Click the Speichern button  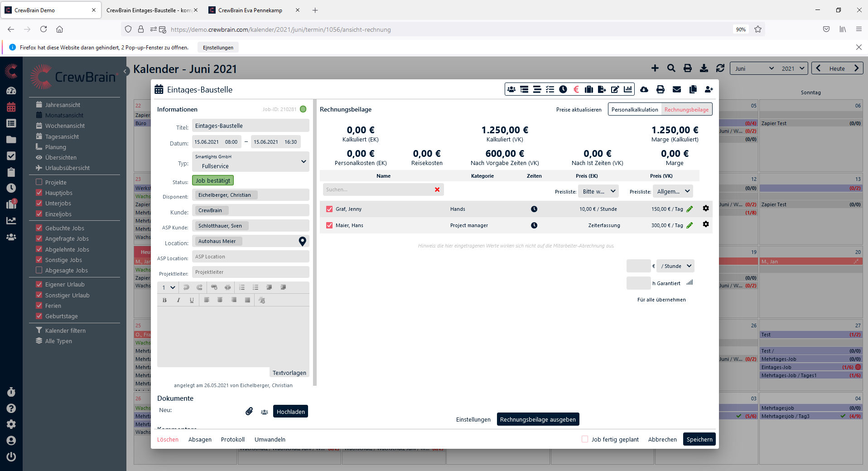click(699, 439)
